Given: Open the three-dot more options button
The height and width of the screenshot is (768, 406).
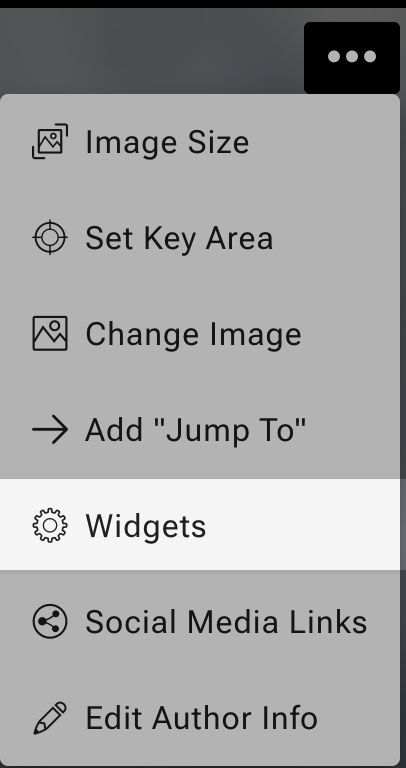Looking at the screenshot, I should click(x=352, y=57).
